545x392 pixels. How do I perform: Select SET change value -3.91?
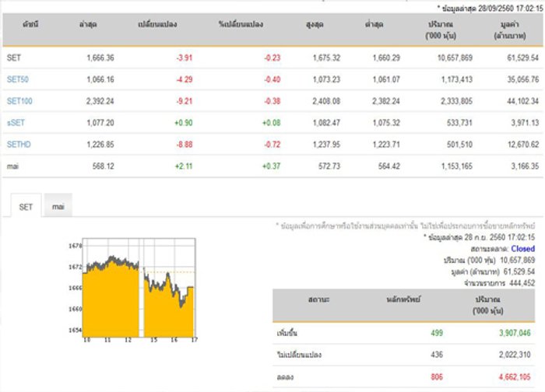[x=185, y=58]
